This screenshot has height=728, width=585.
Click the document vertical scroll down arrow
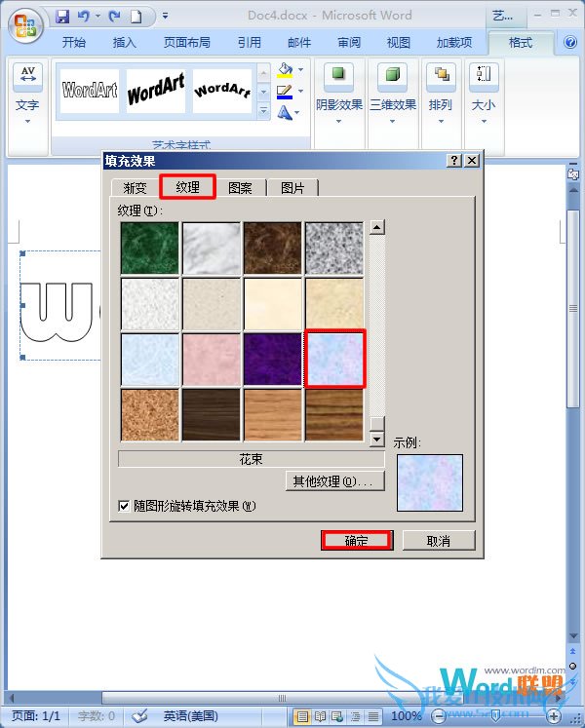(573, 635)
